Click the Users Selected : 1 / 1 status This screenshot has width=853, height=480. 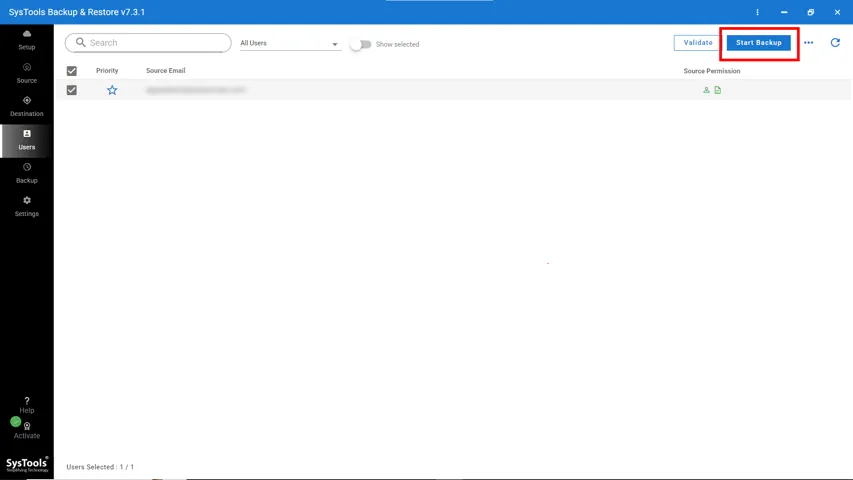100,467
